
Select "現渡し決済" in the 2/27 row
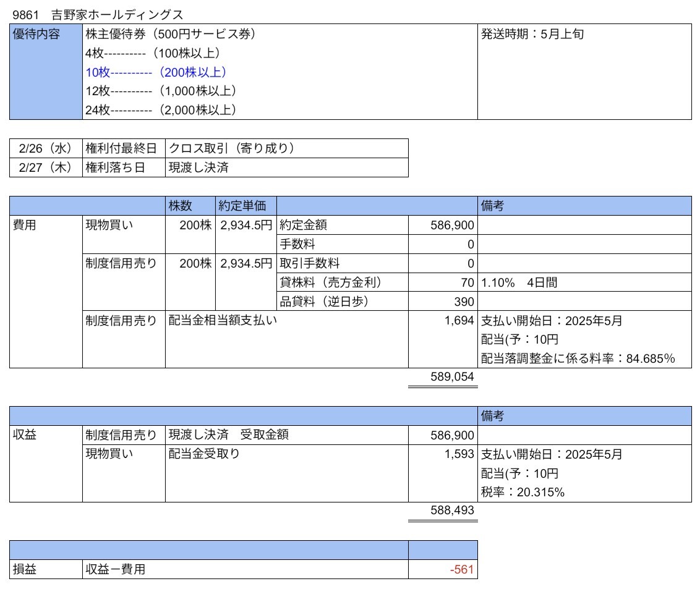tap(286, 167)
